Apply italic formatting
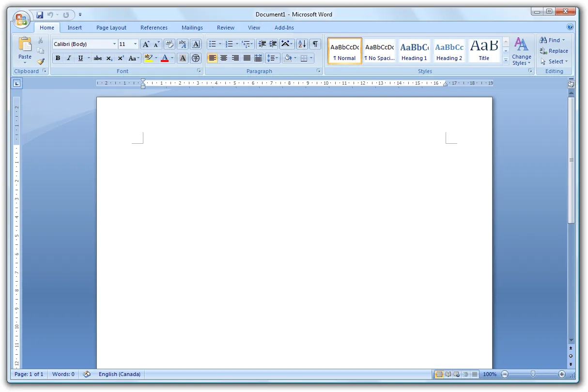 tap(68, 58)
